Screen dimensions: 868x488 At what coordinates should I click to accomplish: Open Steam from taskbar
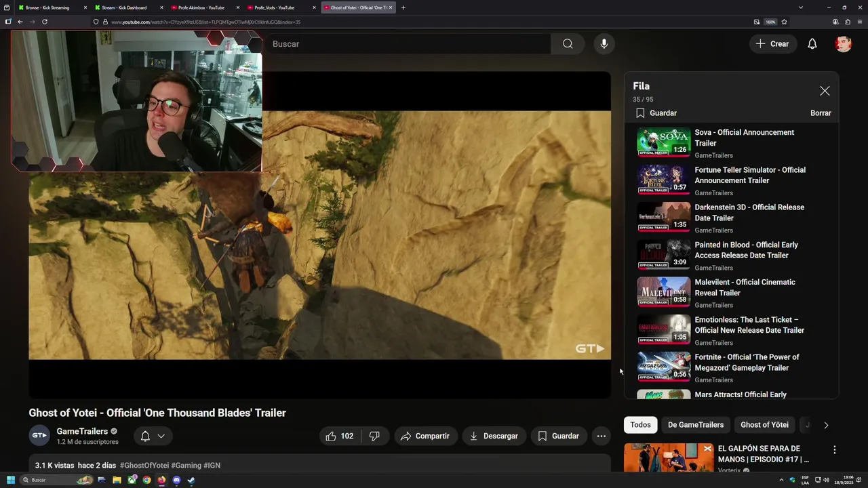click(191, 480)
